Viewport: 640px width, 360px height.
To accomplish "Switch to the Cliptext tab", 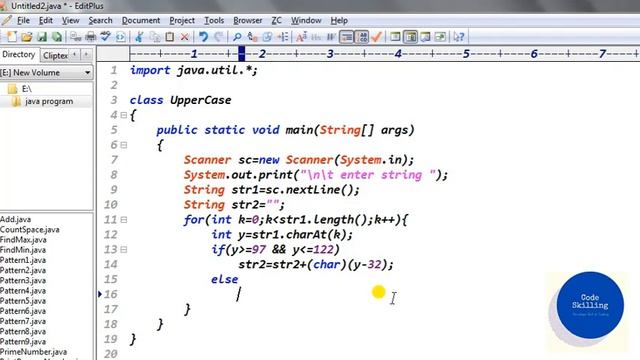I will click(x=55, y=55).
